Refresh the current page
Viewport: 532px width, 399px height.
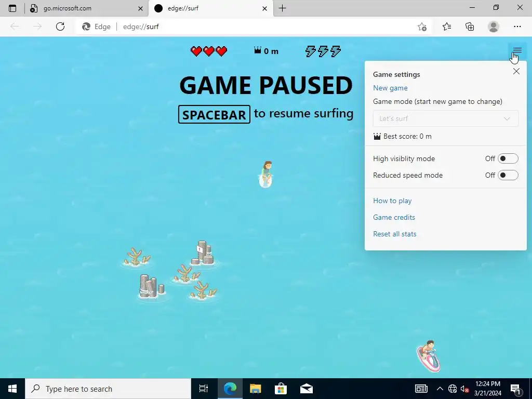click(x=60, y=26)
